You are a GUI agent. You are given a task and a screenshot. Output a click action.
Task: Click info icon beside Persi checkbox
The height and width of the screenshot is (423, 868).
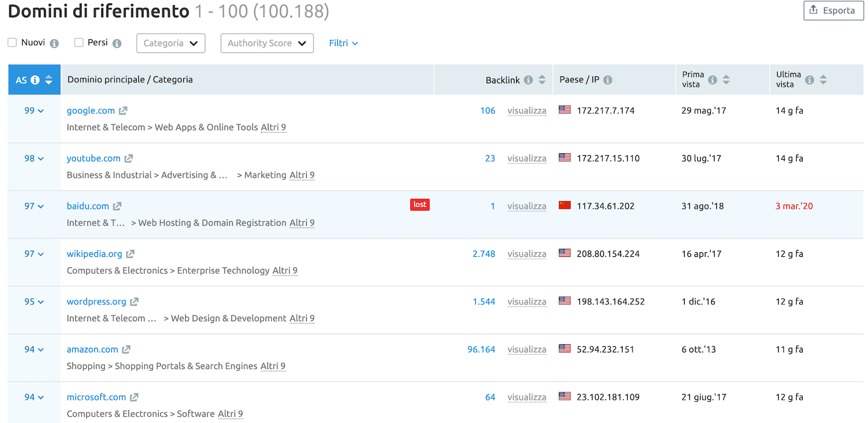click(x=117, y=43)
